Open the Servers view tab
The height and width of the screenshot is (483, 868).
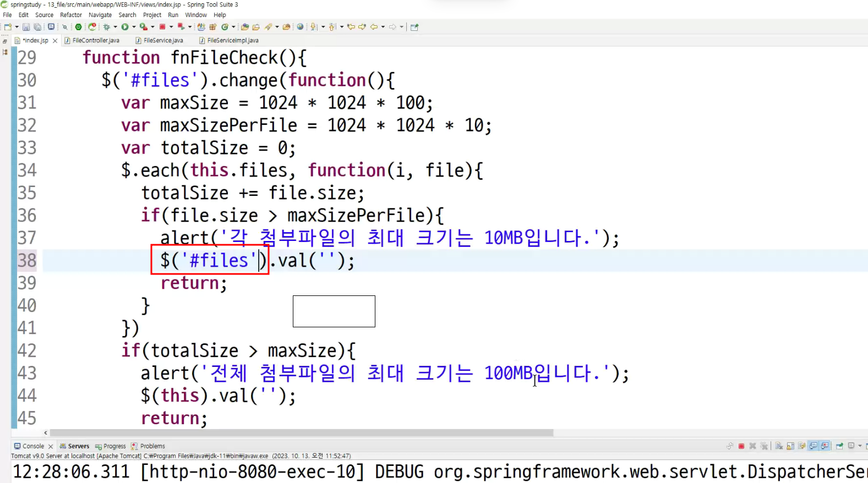pyautogui.click(x=74, y=446)
